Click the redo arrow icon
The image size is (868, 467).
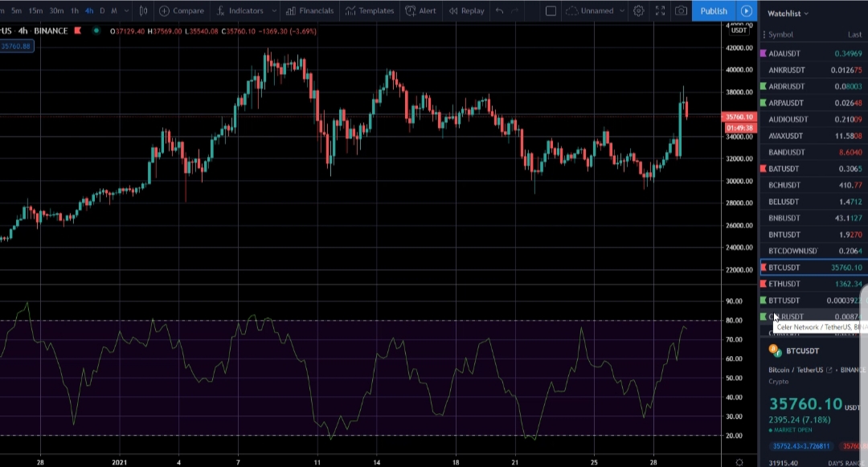click(515, 10)
